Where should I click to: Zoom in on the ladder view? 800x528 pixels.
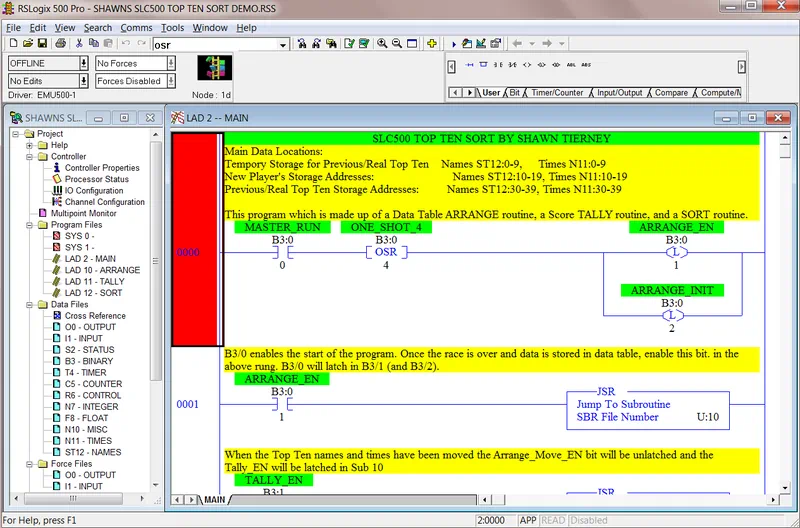(x=382, y=44)
